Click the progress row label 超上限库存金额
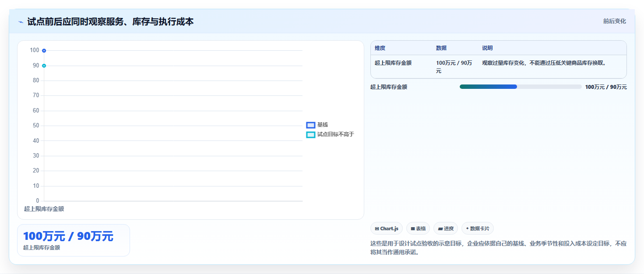 pos(389,87)
